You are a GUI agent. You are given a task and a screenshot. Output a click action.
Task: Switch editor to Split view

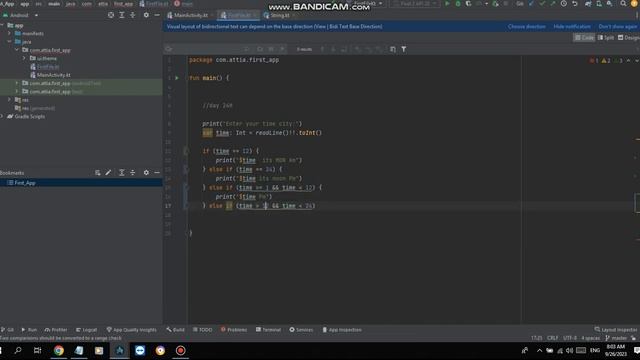click(x=606, y=38)
